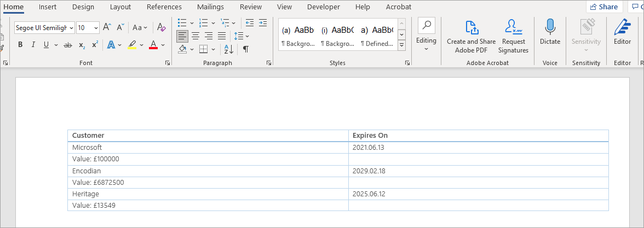Apply the a) Defined style

tap(377, 36)
